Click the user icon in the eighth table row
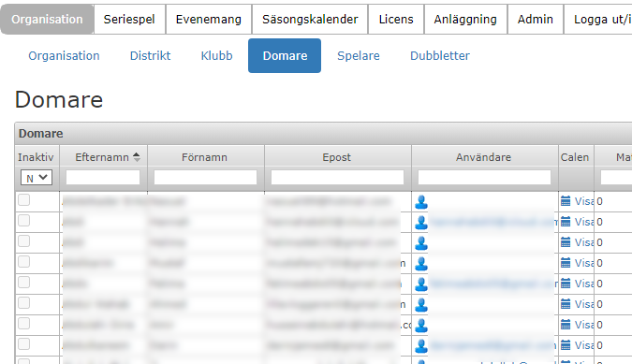The width and height of the screenshot is (632, 364). pyautogui.click(x=421, y=345)
